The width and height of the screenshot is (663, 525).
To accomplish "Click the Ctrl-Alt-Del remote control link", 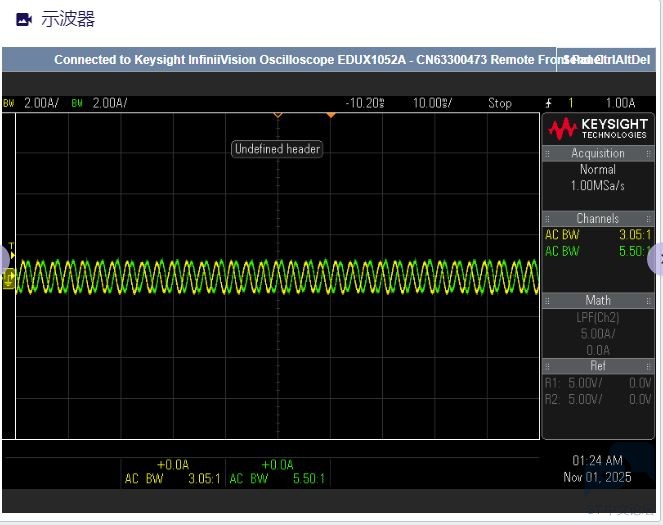I will pos(623,60).
